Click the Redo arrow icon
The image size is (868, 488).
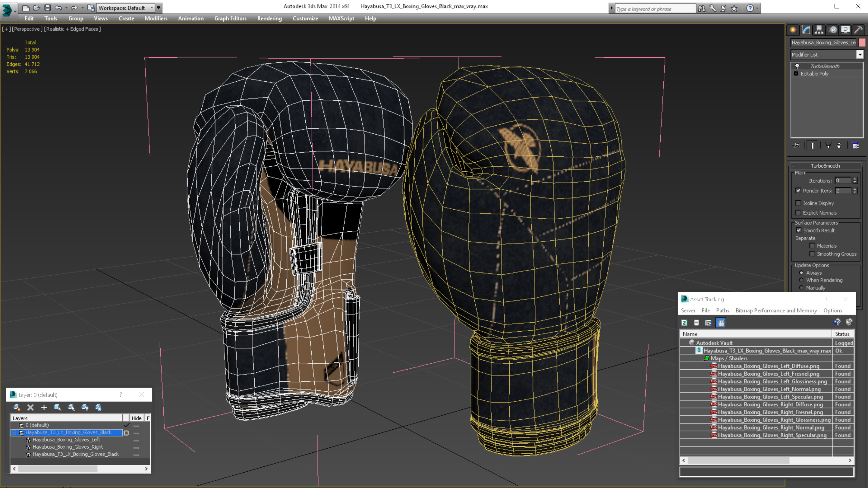pyautogui.click(x=74, y=8)
